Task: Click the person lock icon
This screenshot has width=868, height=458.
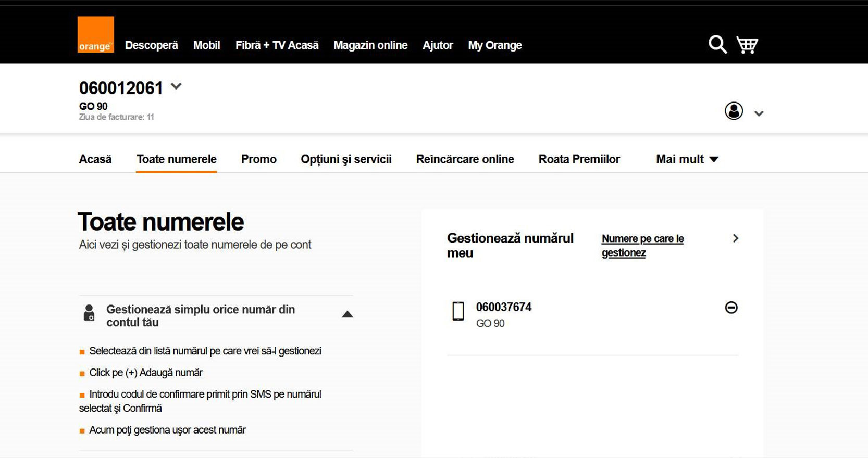Action: [89, 313]
